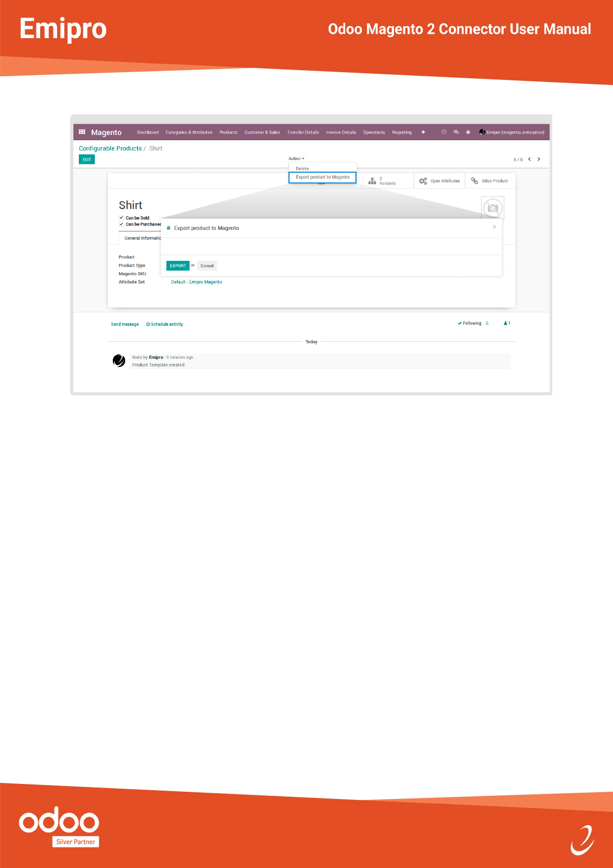Click the 6 / 6 pager counter

[518, 160]
